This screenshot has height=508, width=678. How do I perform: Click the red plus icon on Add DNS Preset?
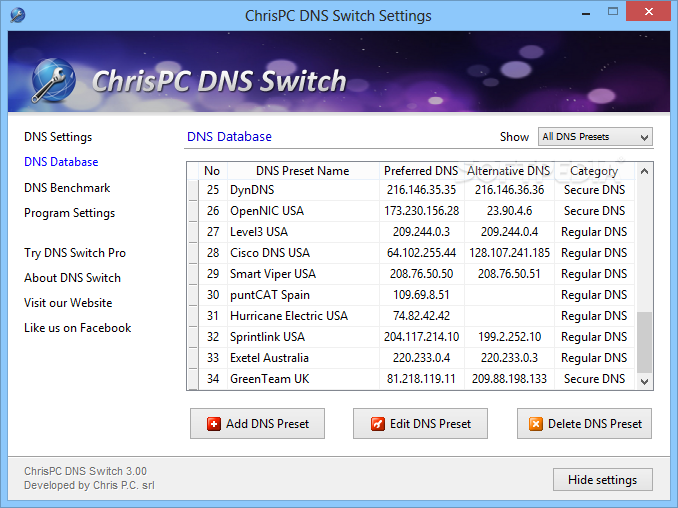click(214, 424)
